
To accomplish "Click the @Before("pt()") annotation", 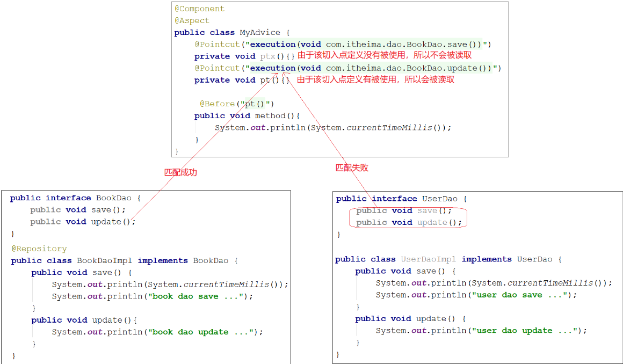I will point(237,104).
